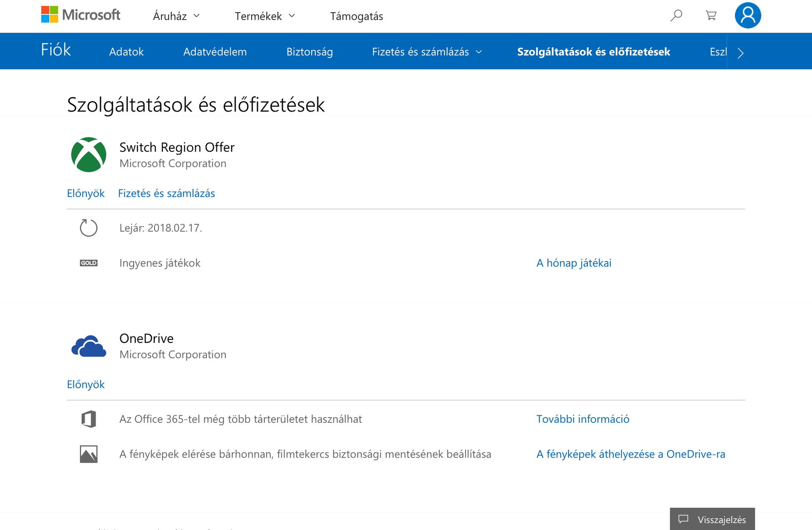The width and height of the screenshot is (812, 530).
Task: Click the user account avatar
Action: [748, 16]
